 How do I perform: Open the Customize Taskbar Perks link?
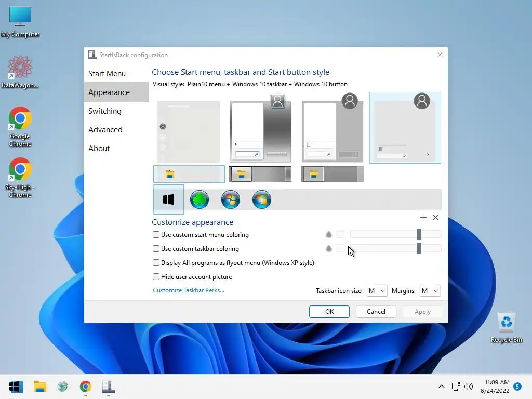[x=189, y=290]
